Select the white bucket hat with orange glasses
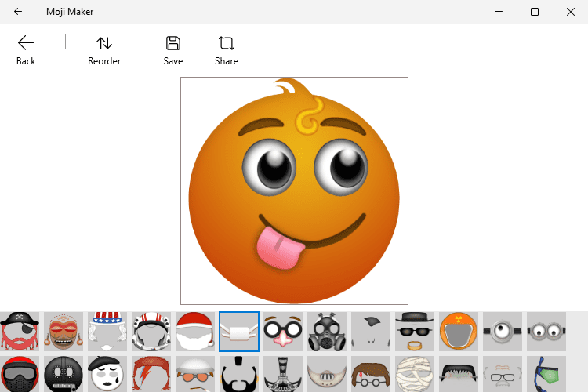Image resolution: width=588 pixels, height=392 pixels. click(x=195, y=374)
